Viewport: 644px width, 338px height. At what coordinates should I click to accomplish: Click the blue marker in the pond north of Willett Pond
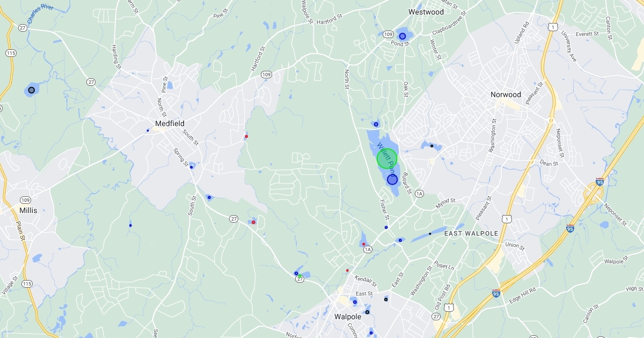[376, 124]
